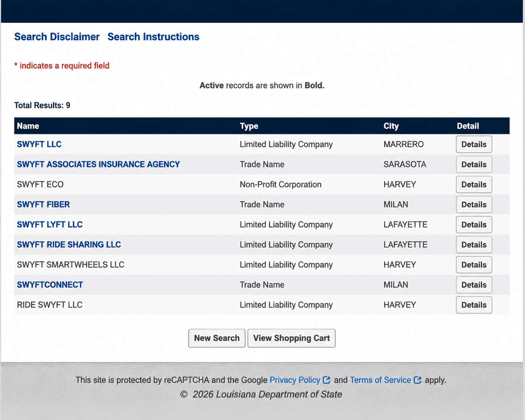
Task: Click the required field notice text
Action: [x=62, y=66]
